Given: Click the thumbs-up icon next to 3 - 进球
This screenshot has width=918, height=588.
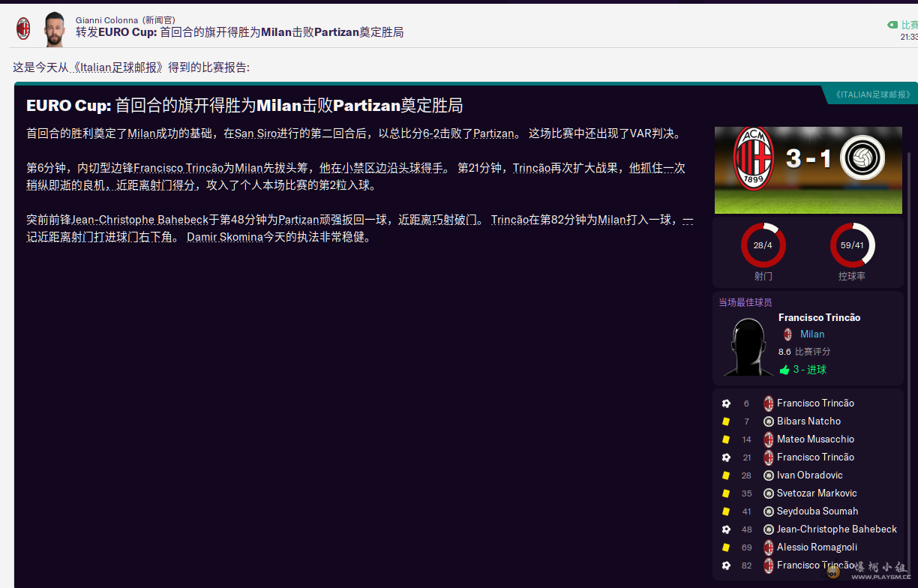Looking at the screenshot, I should [784, 370].
